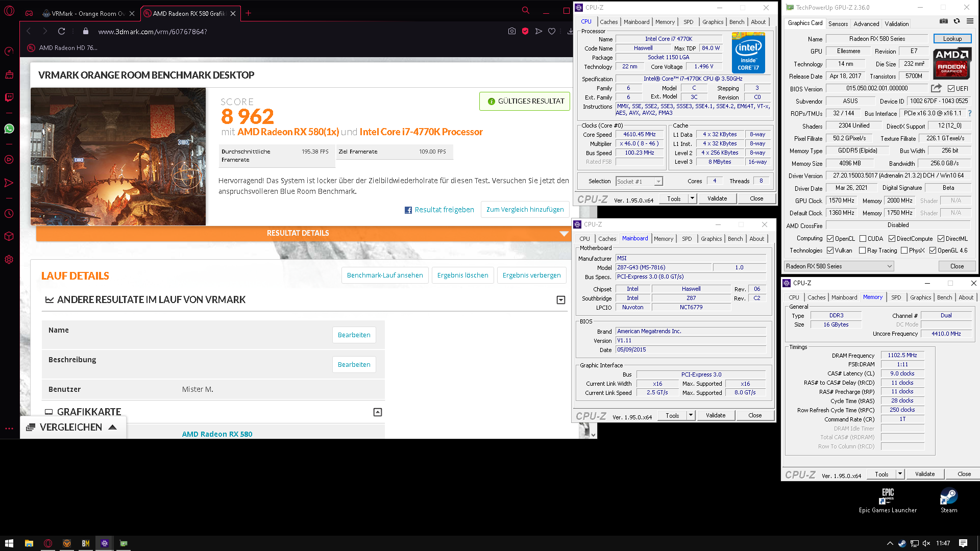Toggle the DirectML checkbox

click(x=941, y=239)
